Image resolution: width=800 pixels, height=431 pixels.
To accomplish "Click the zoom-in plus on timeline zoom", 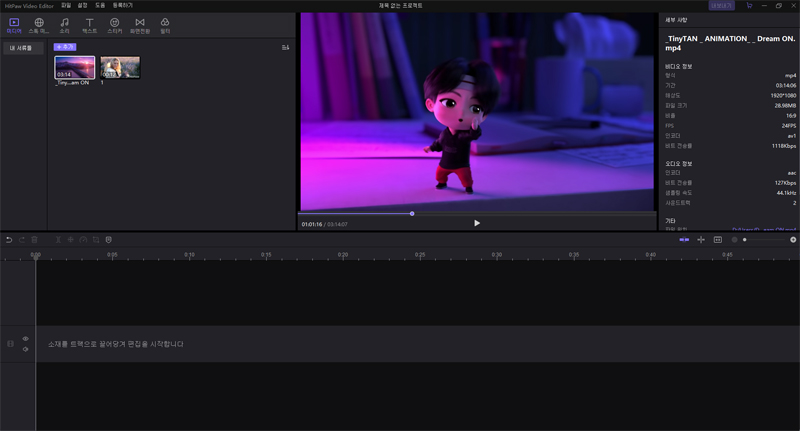I will pos(793,240).
